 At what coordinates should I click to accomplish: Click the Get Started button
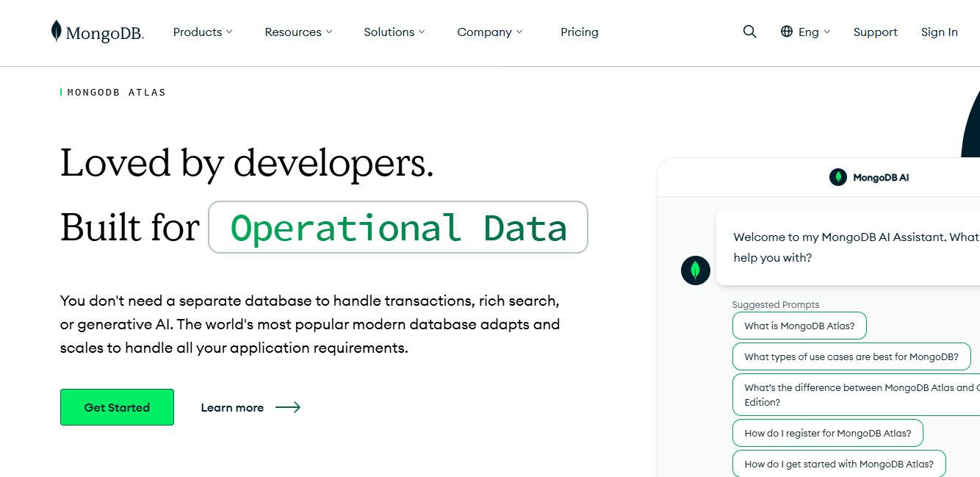tap(117, 406)
